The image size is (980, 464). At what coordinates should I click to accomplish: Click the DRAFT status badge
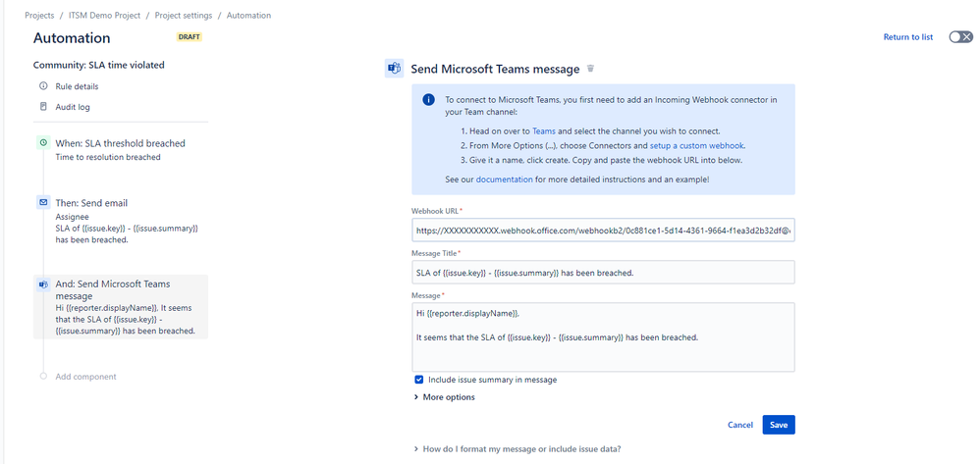tap(190, 37)
